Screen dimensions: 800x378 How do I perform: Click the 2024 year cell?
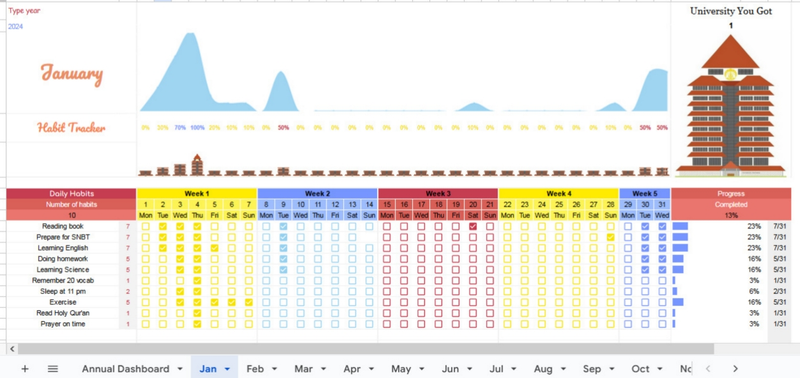(x=15, y=27)
